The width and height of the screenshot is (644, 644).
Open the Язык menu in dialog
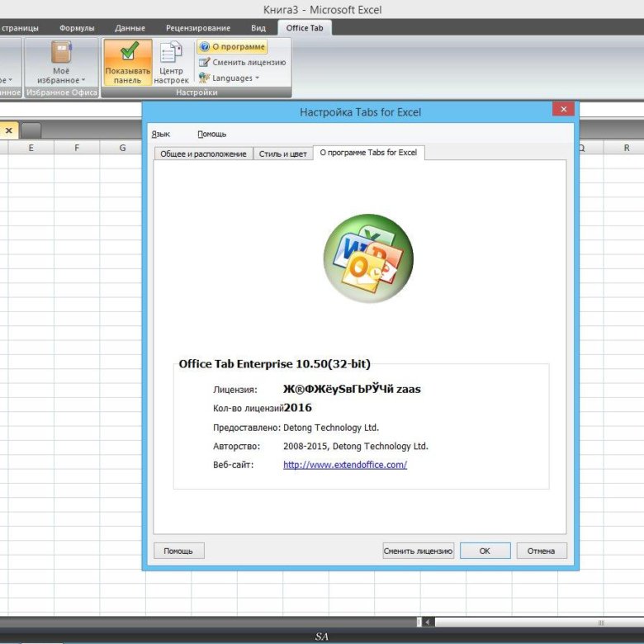tap(161, 134)
